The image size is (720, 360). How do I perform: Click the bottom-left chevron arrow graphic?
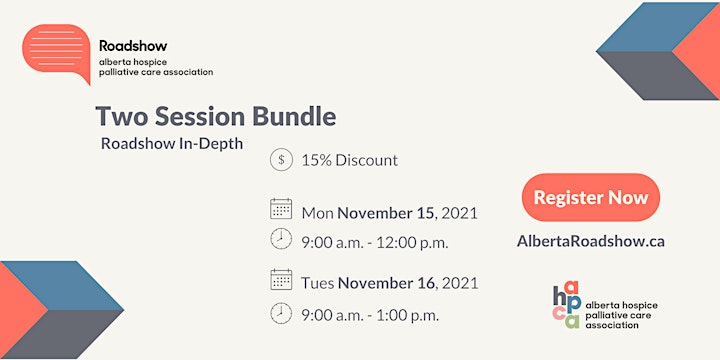click(x=62, y=310)
